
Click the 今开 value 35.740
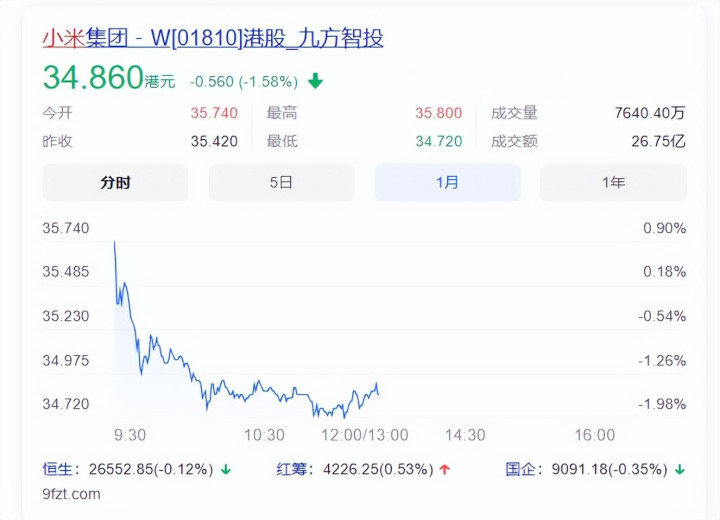pos(214,113)
